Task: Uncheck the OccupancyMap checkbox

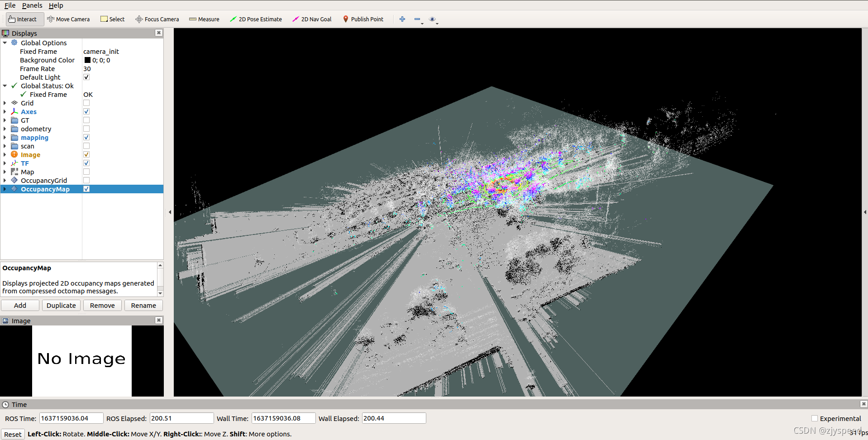Action: [86, 189]
